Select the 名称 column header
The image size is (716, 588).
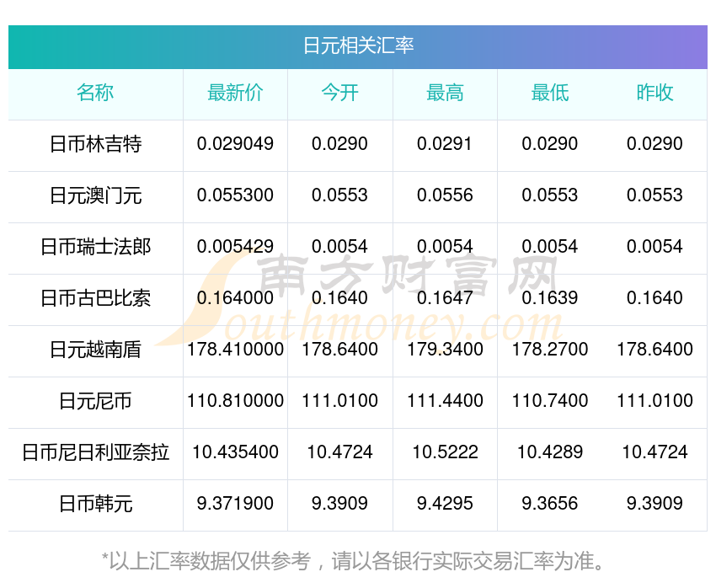[x=95, y=93]
